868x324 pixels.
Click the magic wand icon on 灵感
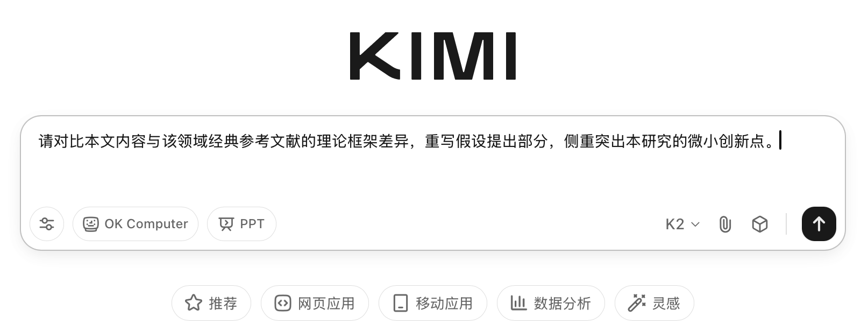click(x=637, y=303)
